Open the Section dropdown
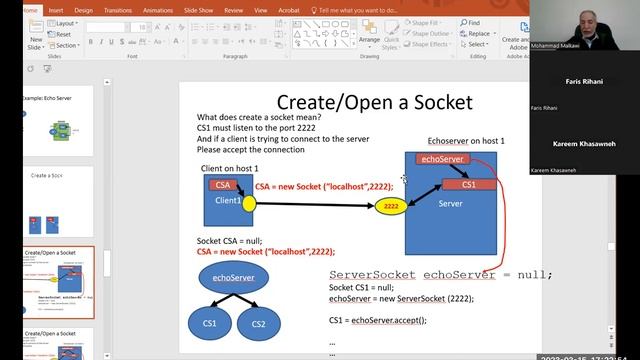This screenshot has width=640, height=360. pyautogui.click(x=64, y=45)
